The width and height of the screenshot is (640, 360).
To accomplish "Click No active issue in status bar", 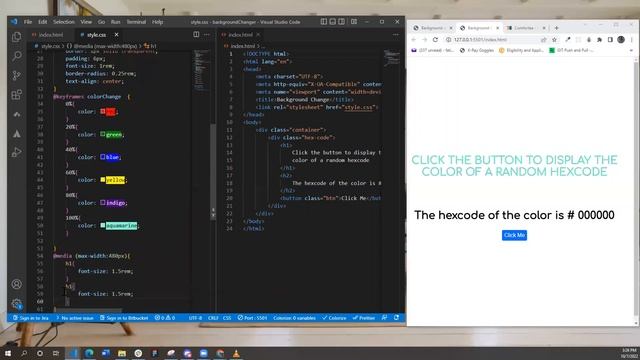I will click(x=74, y=318).
